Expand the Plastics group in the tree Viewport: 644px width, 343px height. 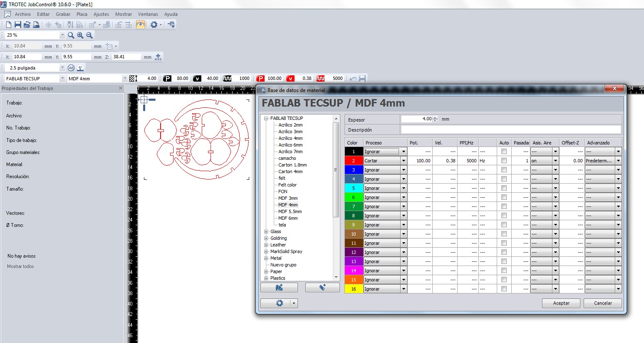pos(266,278)
